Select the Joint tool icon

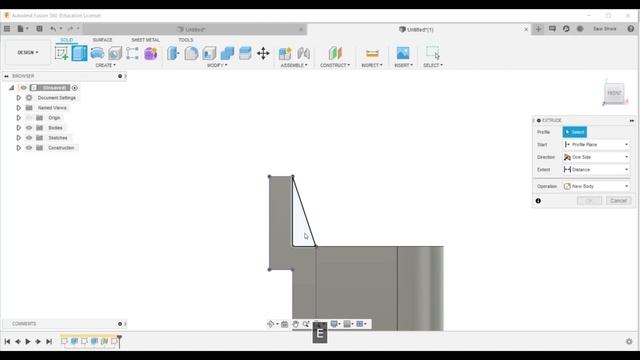[x=303, y=53]
